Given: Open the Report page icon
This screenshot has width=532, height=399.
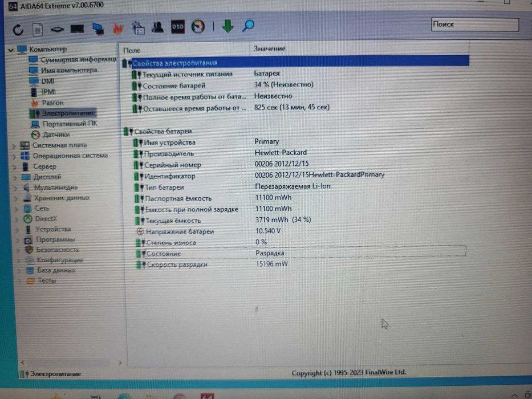Looking at the screenshot, I should tap(38, 30).
